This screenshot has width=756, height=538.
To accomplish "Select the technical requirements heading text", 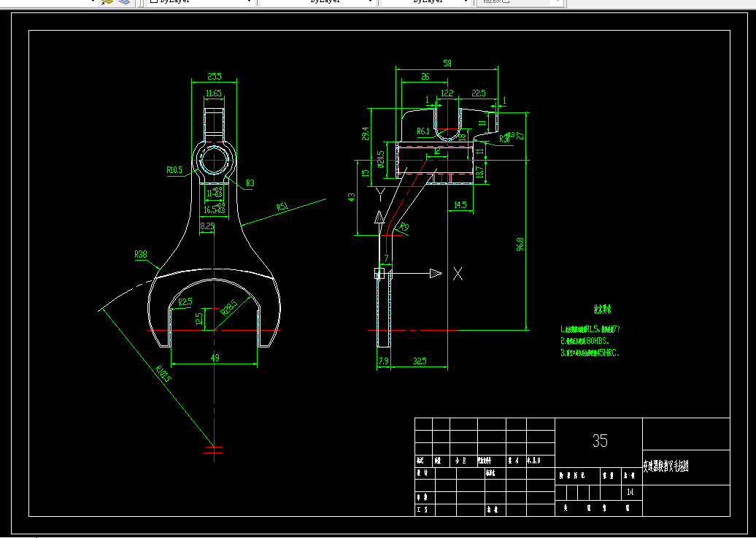I will click(x=602, y=310).
